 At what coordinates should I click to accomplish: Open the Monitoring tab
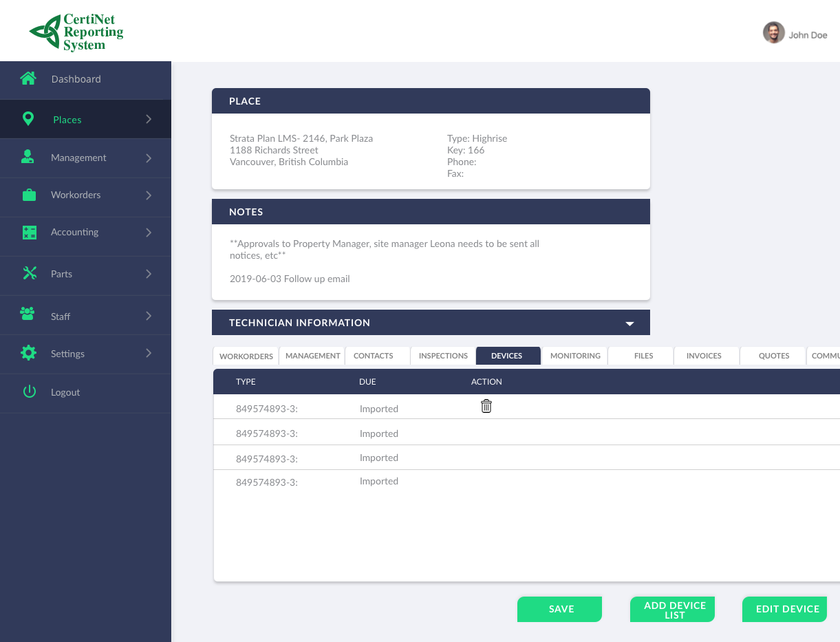(x=574, y=356)
